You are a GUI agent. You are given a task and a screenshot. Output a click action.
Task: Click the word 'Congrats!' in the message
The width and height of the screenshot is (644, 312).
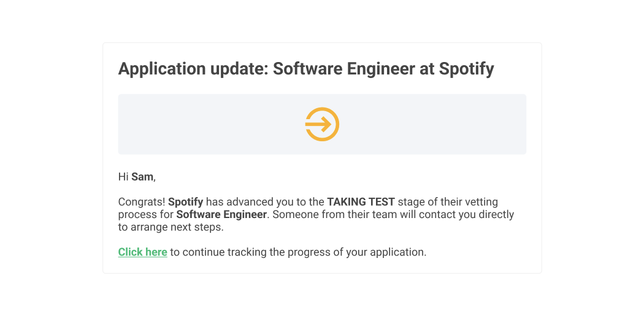(142, 202)
